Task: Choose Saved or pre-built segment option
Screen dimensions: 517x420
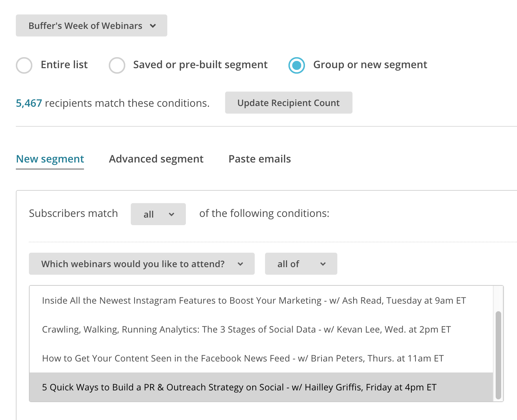Action: pyautogui.click(x=117, y=65)
